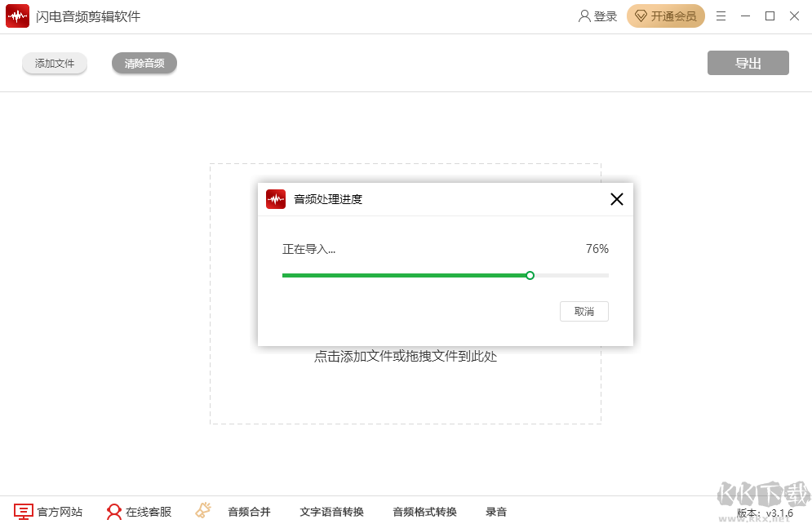Image resolution: width=812 pixels, height=524 pixels.
Task: Open the hamburger menu
Action: coord(721,16)
